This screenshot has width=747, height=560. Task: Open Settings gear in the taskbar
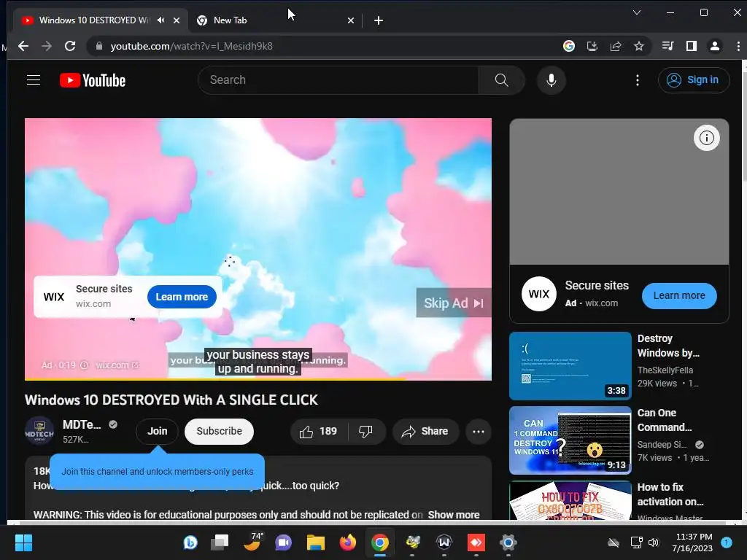click(508, 542)
